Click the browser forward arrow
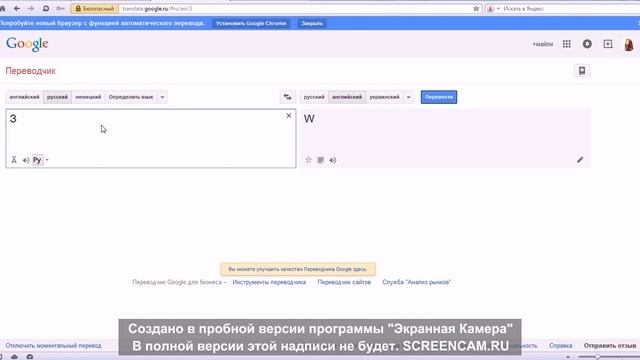The width and height of the screenshot is (640, 360). coord(31,8)
